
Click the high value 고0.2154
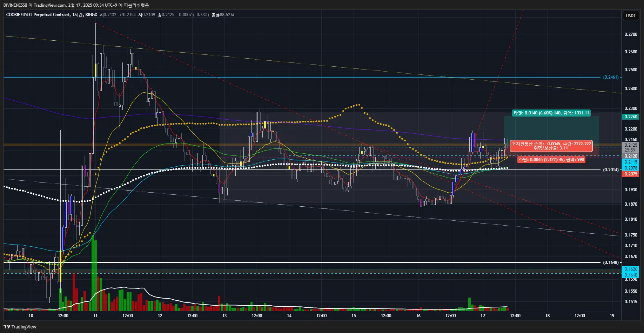[127, 15]
